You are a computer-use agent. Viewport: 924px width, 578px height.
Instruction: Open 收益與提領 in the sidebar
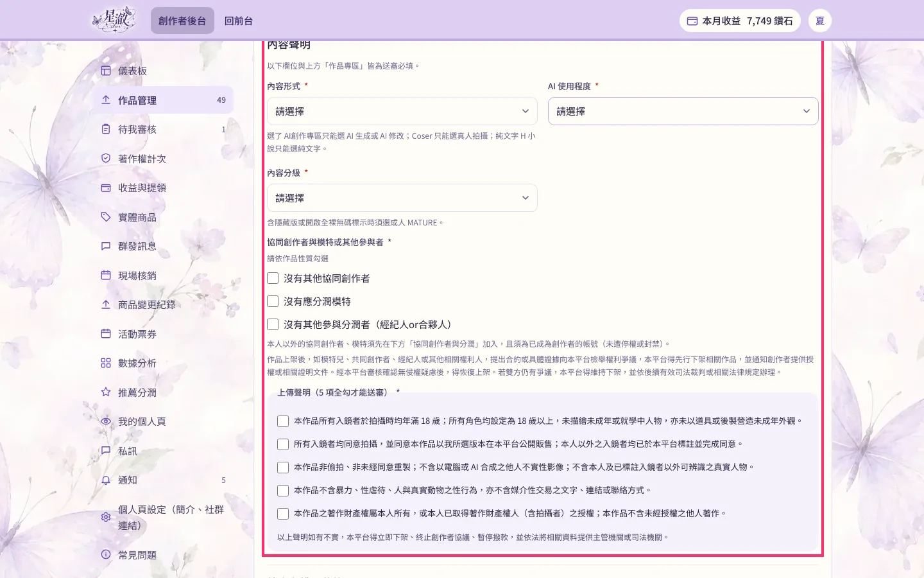tap(163, 188)
